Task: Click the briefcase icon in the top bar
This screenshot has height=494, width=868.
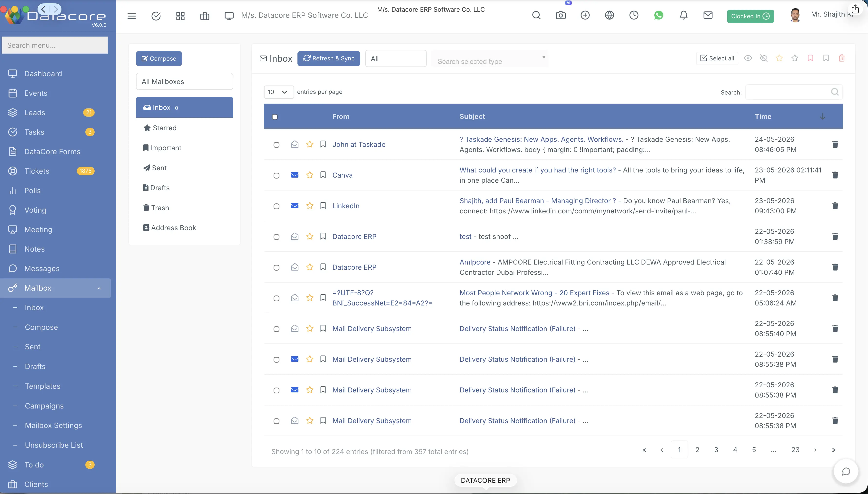Action: (205, 16)
